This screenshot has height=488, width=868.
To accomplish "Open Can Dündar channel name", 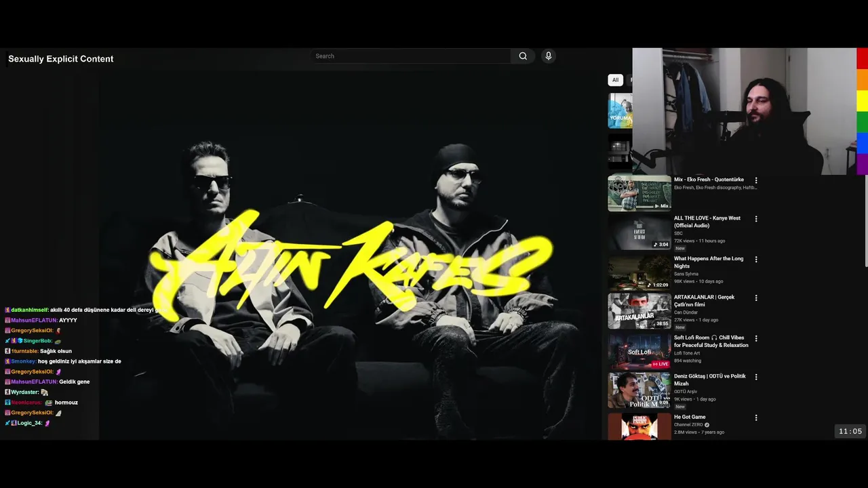I will (686, 312).
